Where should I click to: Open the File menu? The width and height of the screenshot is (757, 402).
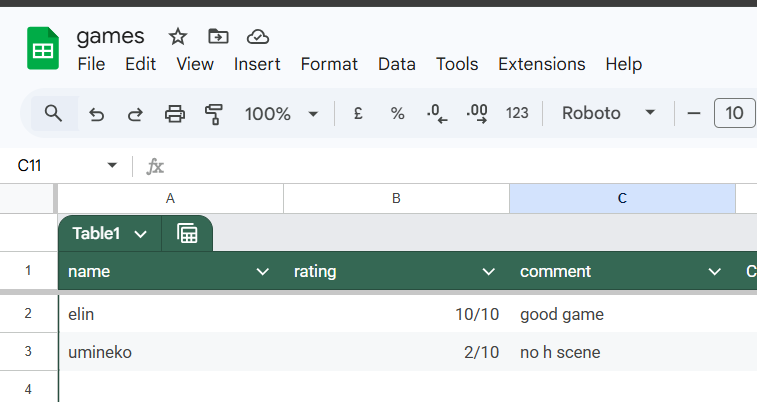click(x=91, y=64)
